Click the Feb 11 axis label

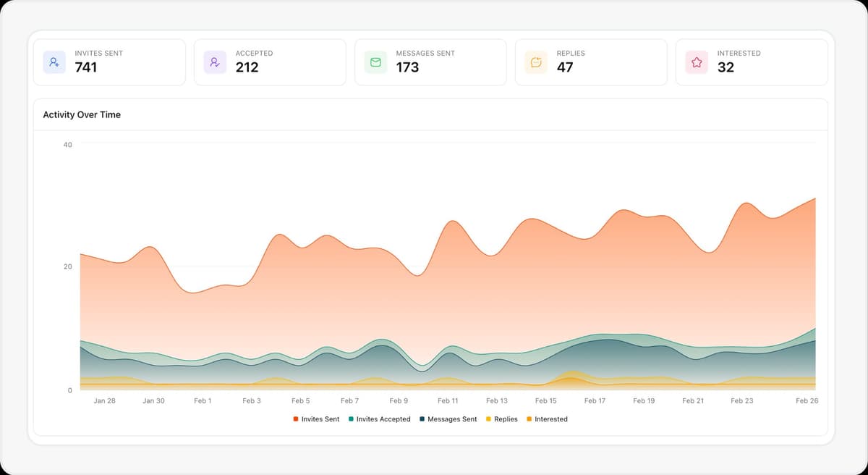coord(448,400)
